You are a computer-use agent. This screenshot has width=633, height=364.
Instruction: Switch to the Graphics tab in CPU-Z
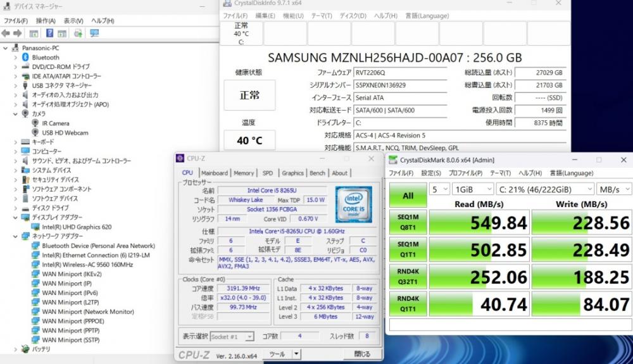click(292, 173)
